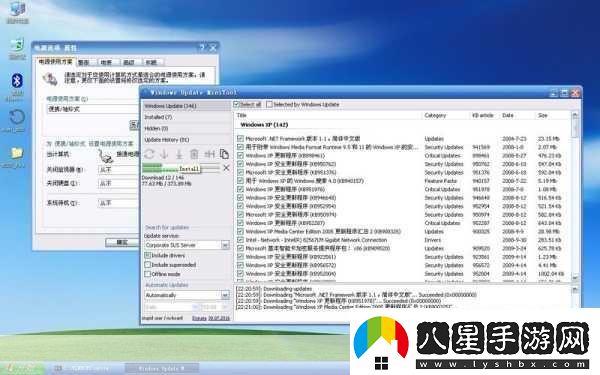Click the Date column header
The image size is (600, 375).
[508, 115]
